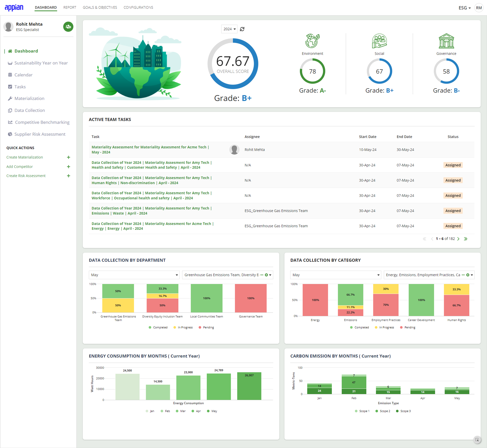Toggle In Progress legend in department chart
This screenshot has width=487, height=448.
tap(183, 328)
